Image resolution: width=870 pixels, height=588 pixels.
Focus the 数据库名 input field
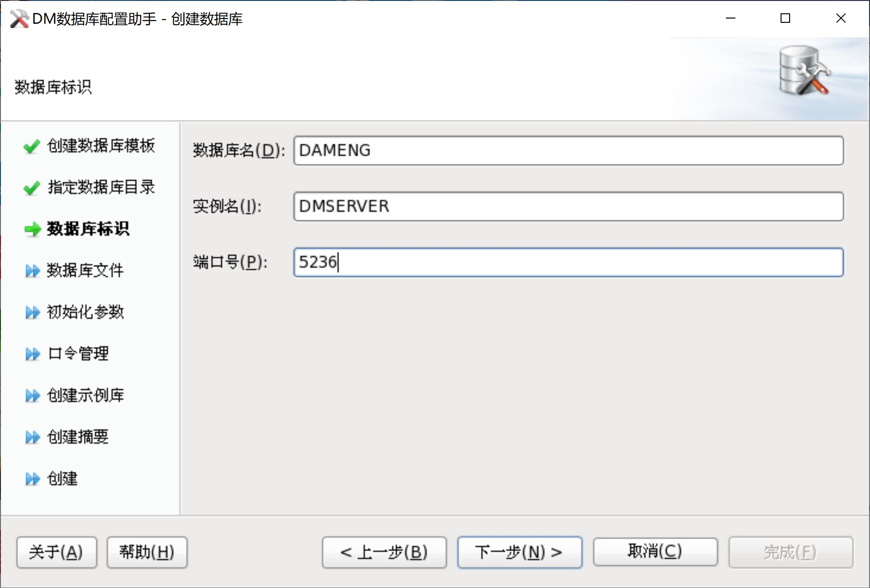[x=568, y=151]
